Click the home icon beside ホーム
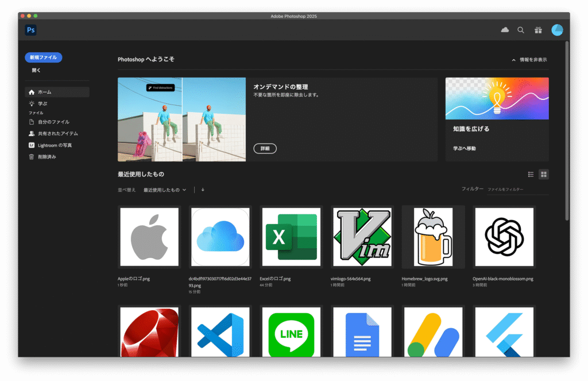 pyautogui.click(x=32, y=93)
